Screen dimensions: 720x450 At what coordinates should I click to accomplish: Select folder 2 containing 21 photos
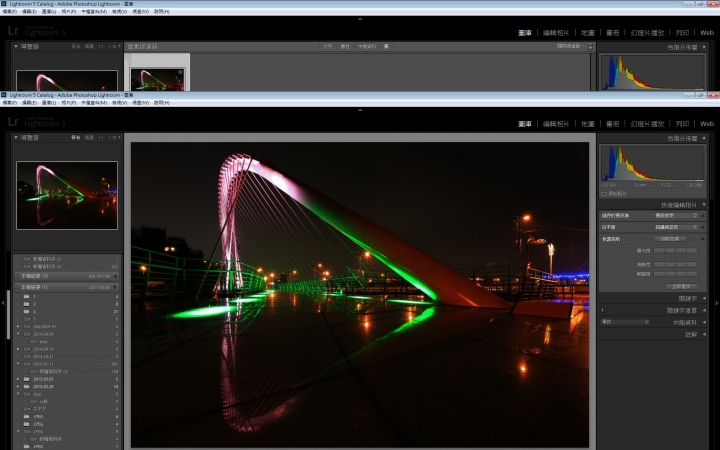click(69, 311)
